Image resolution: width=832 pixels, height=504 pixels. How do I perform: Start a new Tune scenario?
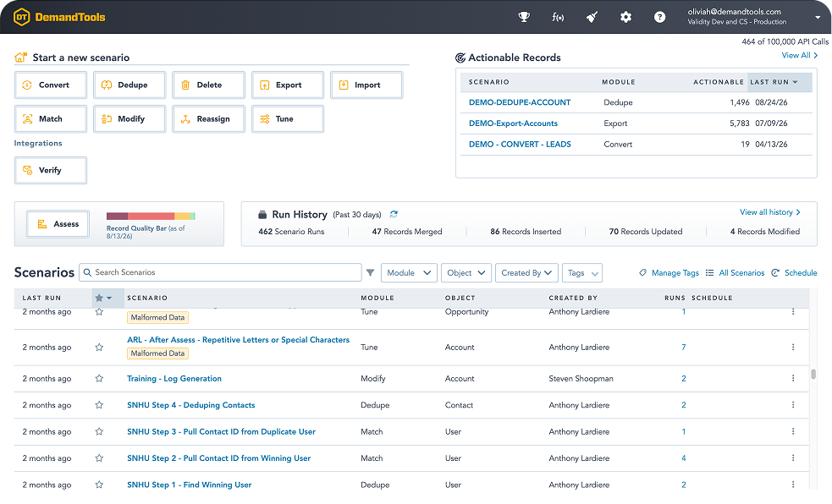tap(288, 118)
